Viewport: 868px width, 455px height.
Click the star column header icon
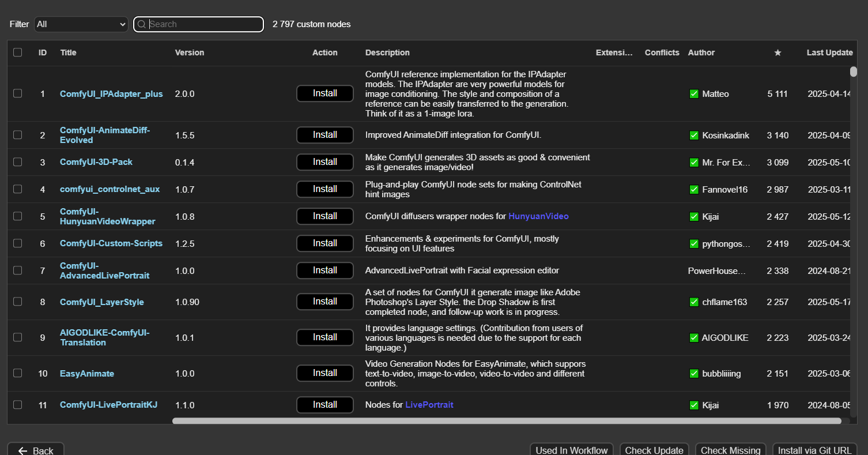pyautogui.click(x=778, y=52)
